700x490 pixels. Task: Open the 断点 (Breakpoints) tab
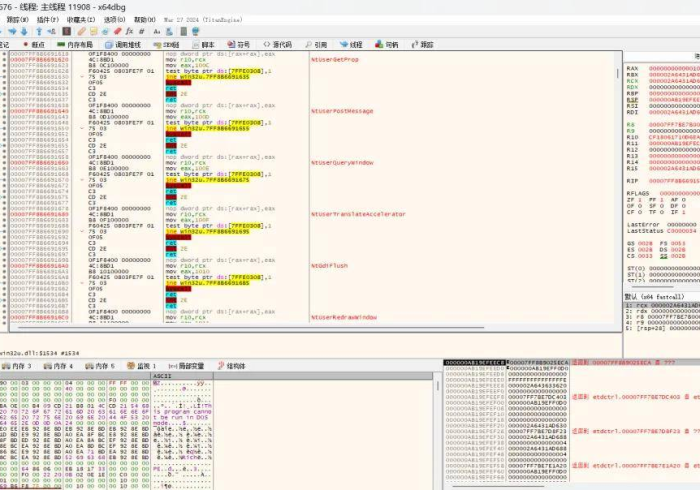(x=33, y=45)
